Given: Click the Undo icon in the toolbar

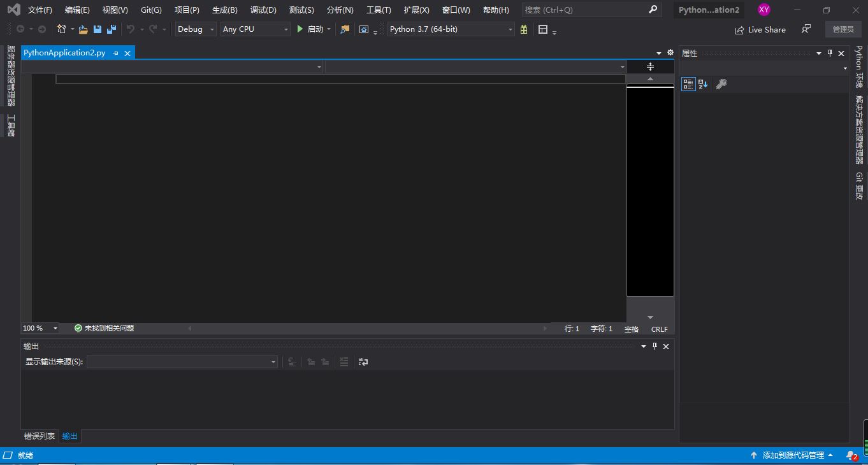Looking at the screenshot, I should 131,29.
